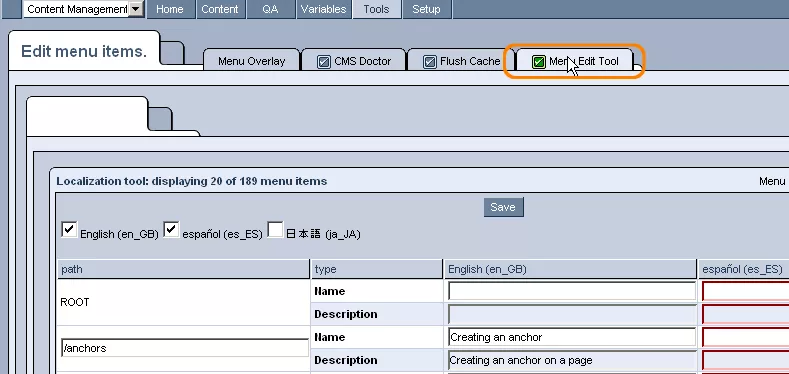Click the small blank tab beside Edit menu items

pos(173,53)
